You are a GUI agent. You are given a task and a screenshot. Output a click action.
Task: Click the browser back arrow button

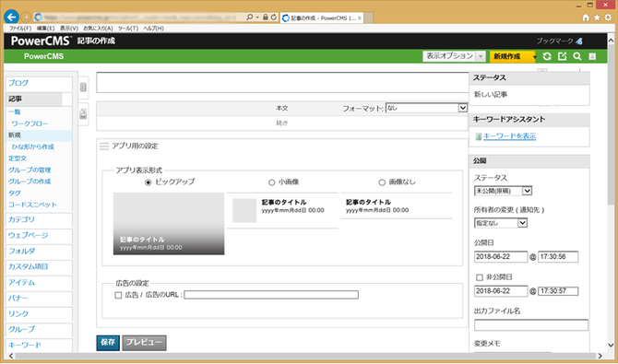pos(11,17)
